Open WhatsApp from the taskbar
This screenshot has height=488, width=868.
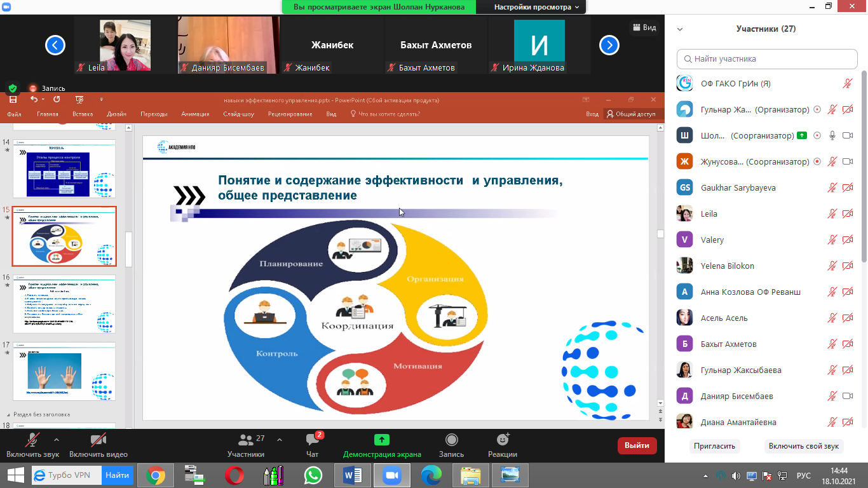coord(313,475)
